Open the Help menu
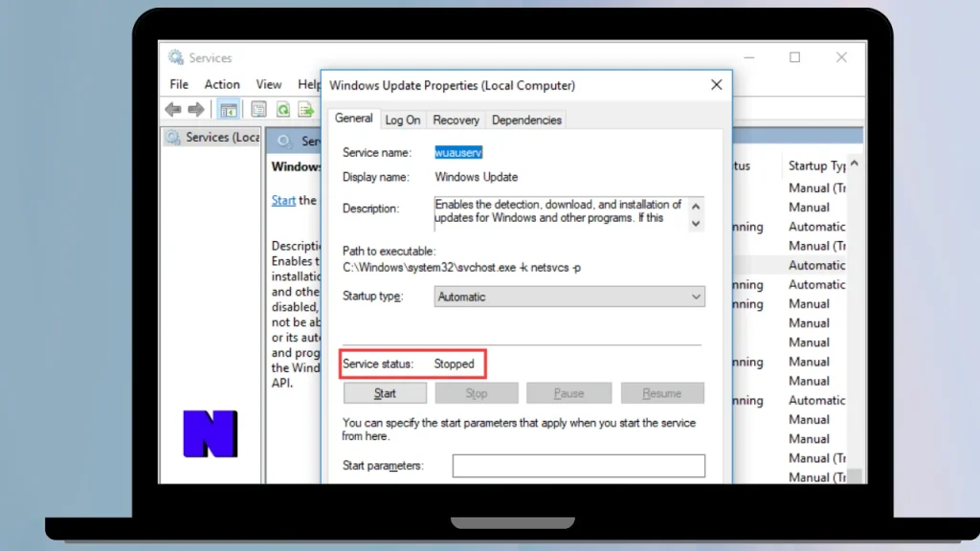Image resolution: width=980 pixels, height=551 pixels. pyautogui.click(x=309, y=84)
